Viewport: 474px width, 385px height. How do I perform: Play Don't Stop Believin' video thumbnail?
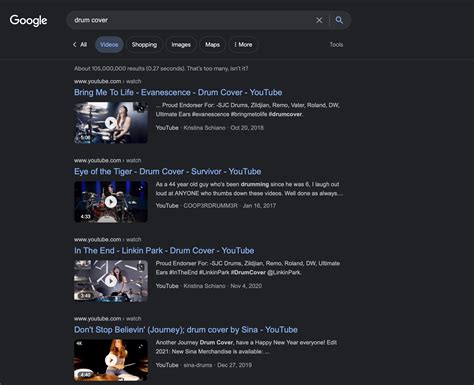(111, 360)
